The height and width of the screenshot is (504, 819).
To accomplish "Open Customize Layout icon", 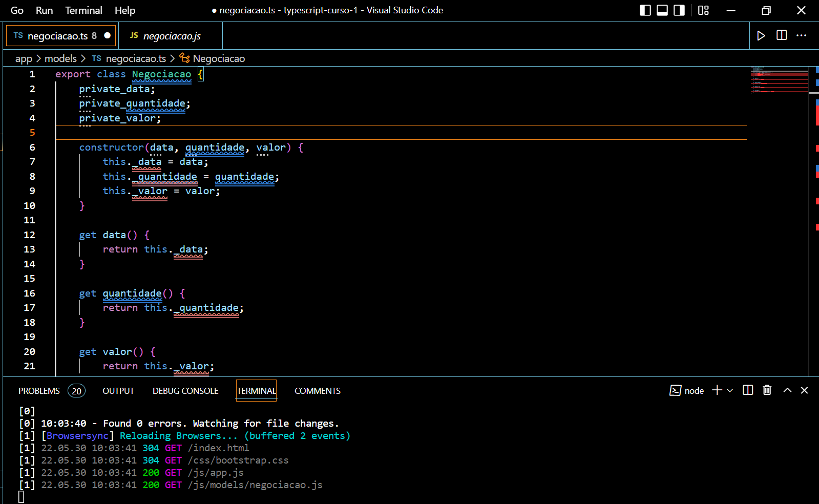I will (x=703, y=10).
